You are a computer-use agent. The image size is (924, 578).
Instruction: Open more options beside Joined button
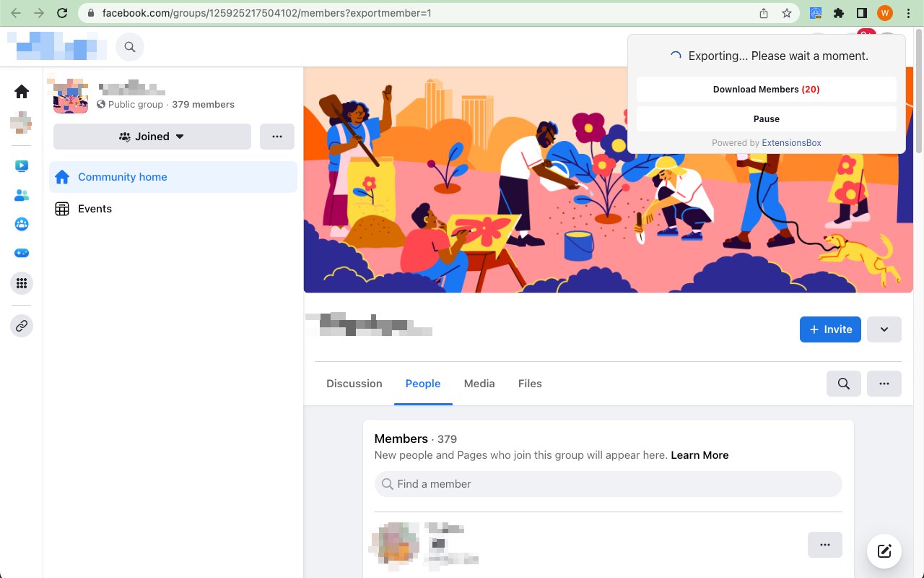point(277,137)
